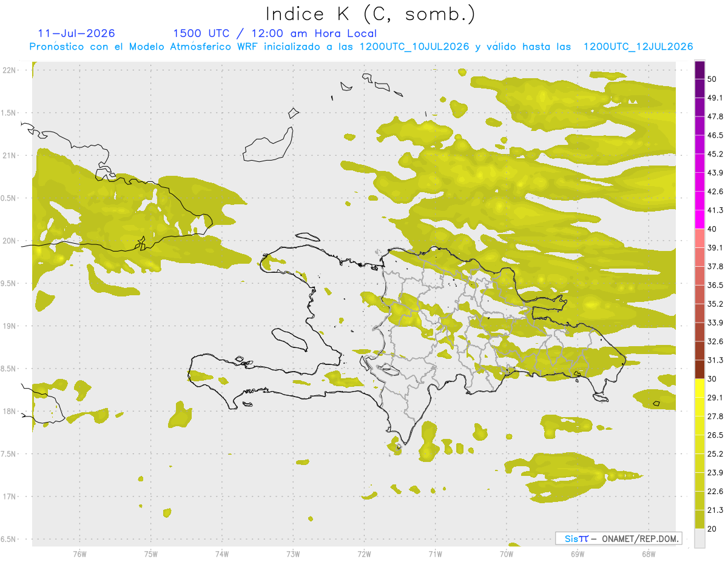This screenshot has width=728, height=562.
Task: Click the '75W' longitude label
Action: click(x=150, y=554)
